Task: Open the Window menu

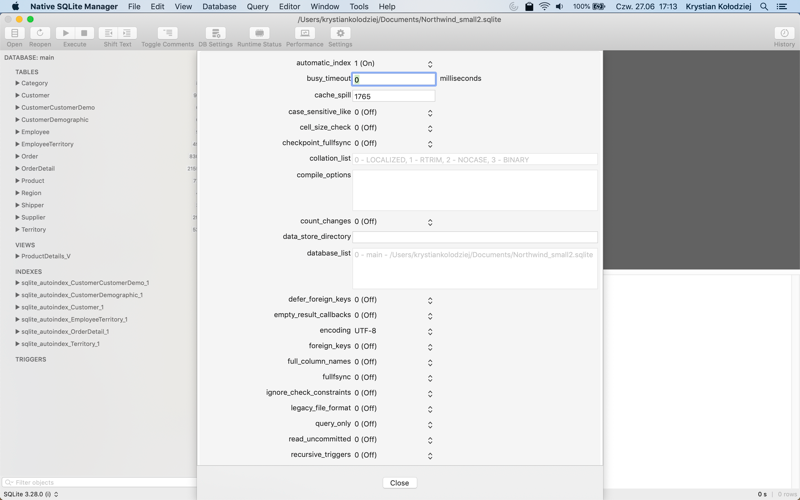Action: 325,6
